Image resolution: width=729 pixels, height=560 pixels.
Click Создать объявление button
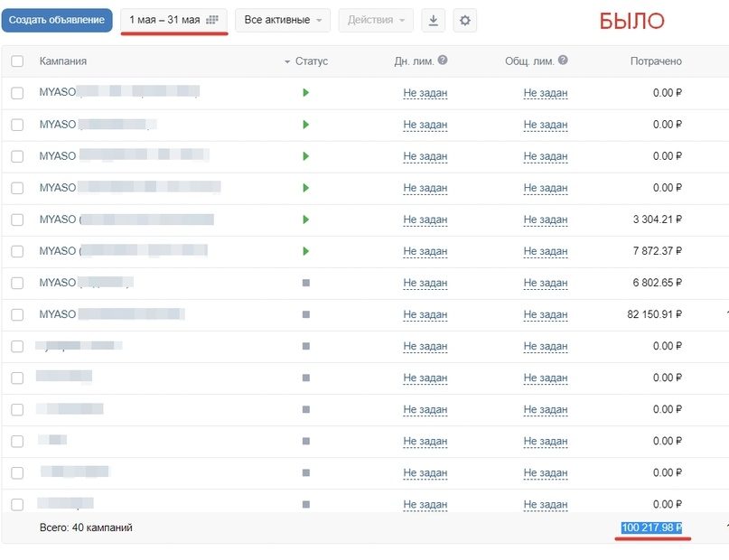(x=57, y=21)
